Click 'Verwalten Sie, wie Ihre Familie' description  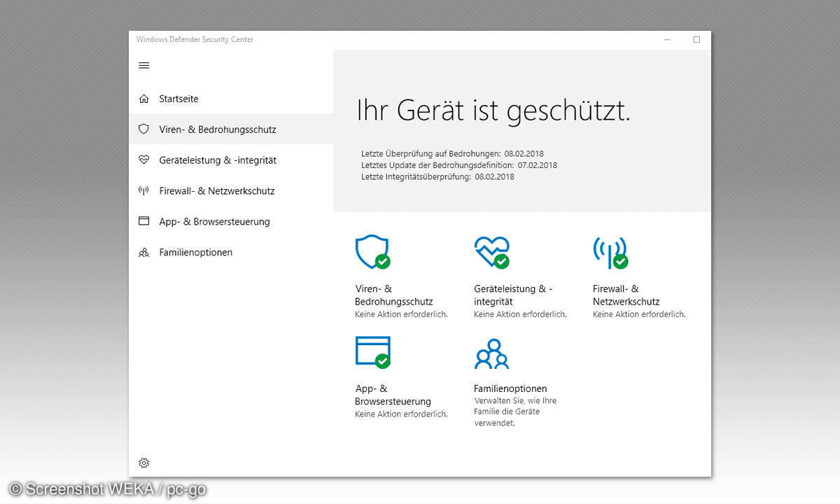tap(515, 412)
